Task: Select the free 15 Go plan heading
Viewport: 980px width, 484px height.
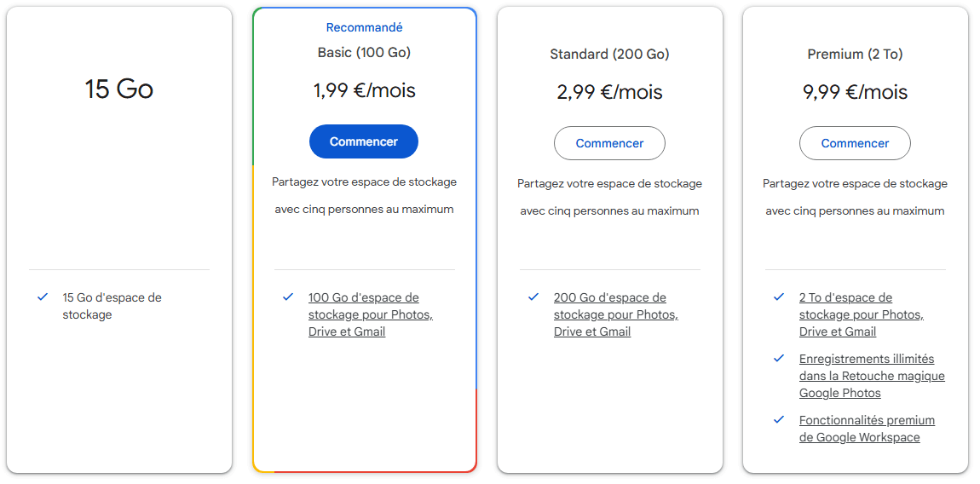Action: [x=119, y=89]
